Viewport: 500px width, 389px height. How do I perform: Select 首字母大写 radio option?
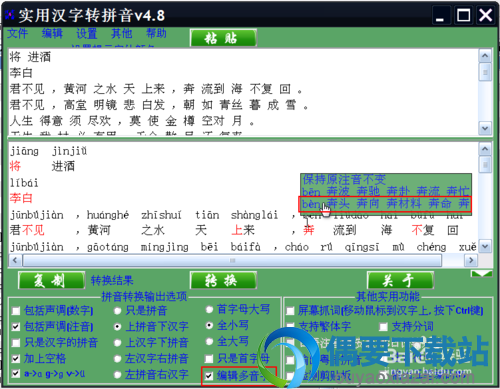click(209, 310)
